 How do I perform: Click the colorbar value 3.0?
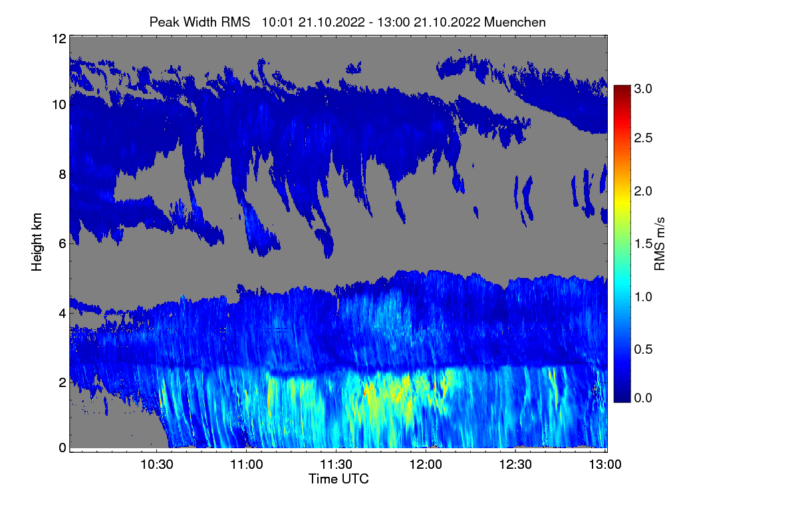pyautogui.click(x=643, y=88)
